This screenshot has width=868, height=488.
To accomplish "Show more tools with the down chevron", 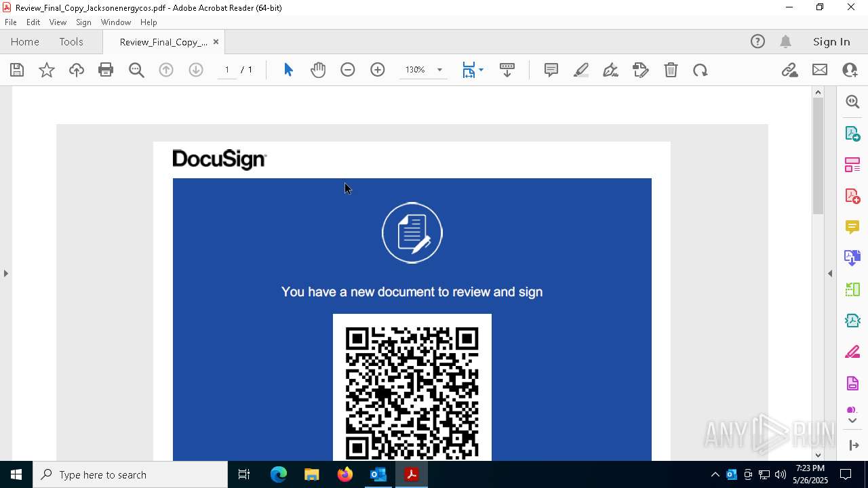I will coord(852,421).
